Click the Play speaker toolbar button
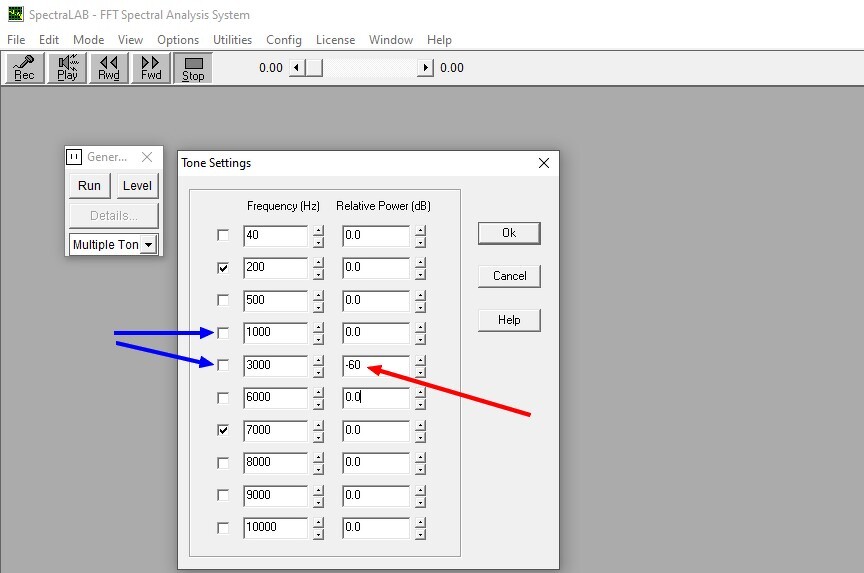Viewport: 864px width, 573px height. click(67, 68)
